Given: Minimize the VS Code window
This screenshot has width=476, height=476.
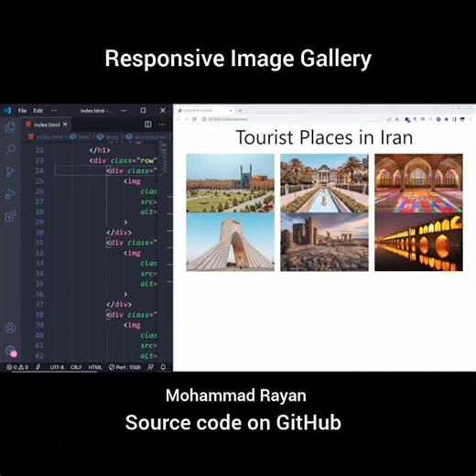Looking at the screenshot, I should pyautogui.click(x=124, y=110).
